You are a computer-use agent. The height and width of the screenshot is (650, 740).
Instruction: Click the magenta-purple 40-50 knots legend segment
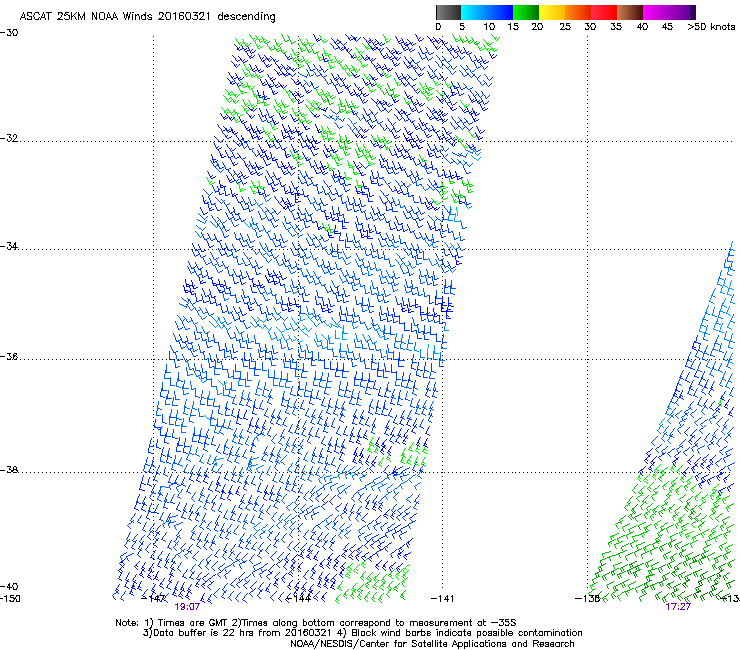669,12
